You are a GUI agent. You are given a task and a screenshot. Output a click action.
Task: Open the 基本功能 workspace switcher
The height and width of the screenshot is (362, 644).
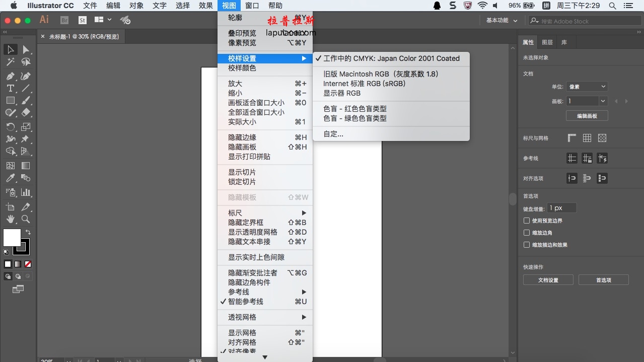click(x=502, y=21)
